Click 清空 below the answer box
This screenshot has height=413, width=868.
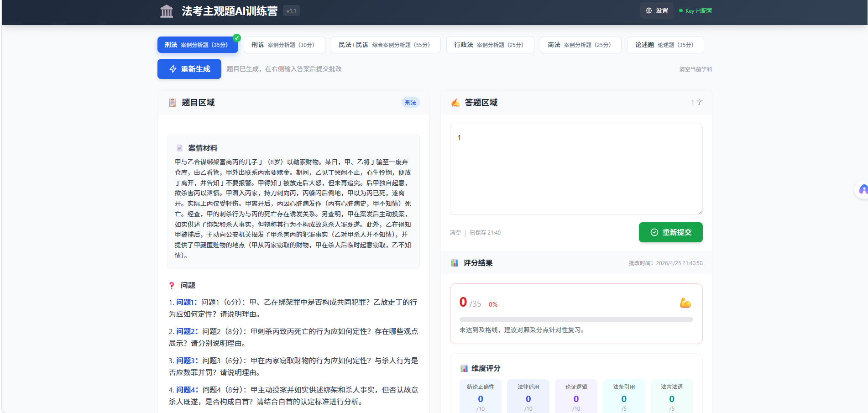tap(455, 233)
